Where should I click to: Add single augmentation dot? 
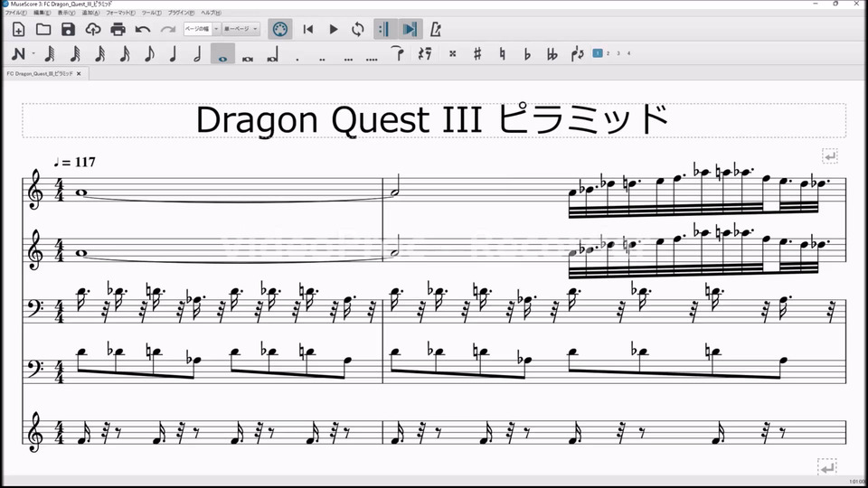pyautogui.click(x=297, y=58)
